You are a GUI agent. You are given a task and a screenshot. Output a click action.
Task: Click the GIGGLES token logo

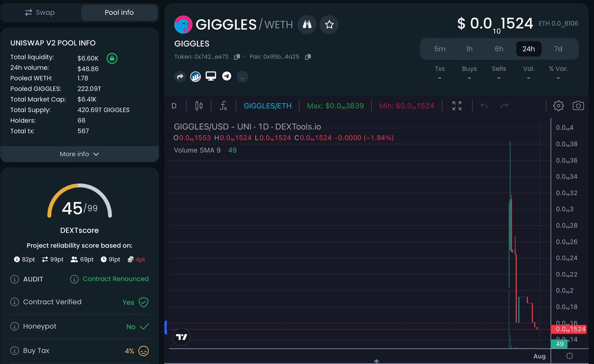tap(183, 24)
